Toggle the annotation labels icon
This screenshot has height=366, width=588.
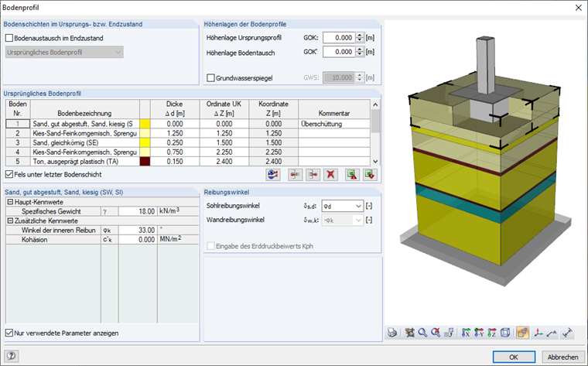click(552, 333)
